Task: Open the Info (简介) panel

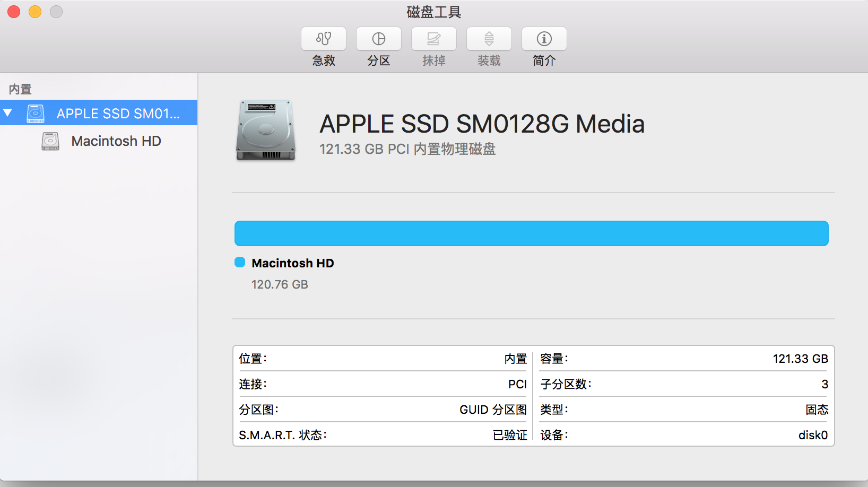Action: click(544, 39)
